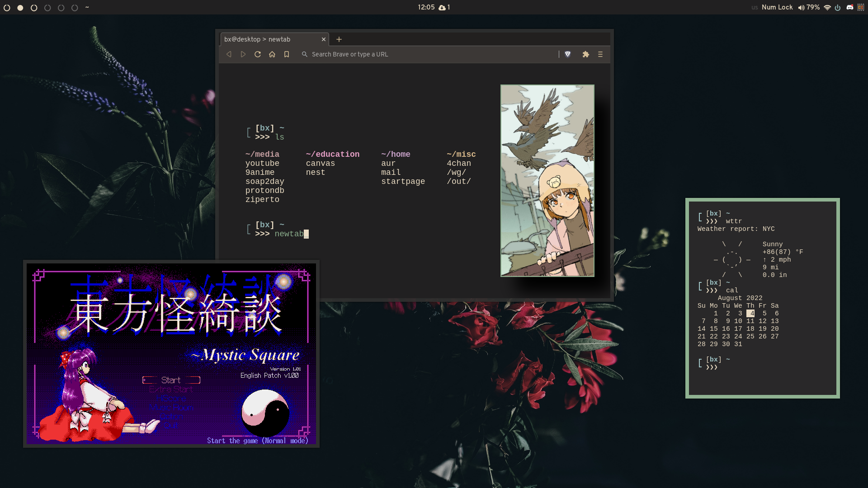Switch to the last dimmed workspace circle
Image resolution: width=868 pixels, height=488 pixels.
pyautogui.click(x=75, y=8)
